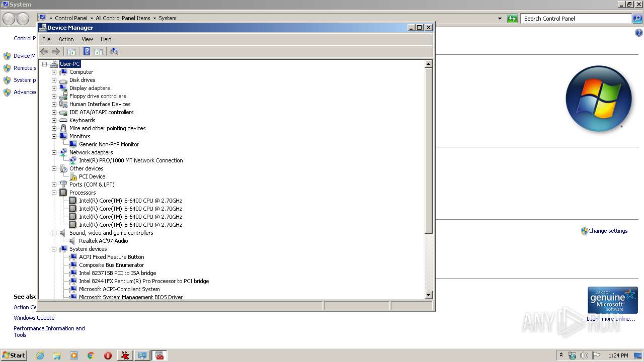Open Windows Explorer folder from taskbar
The width and height of the screenshot is (644, 362).
pyautogui.click(x=57, y=355)
